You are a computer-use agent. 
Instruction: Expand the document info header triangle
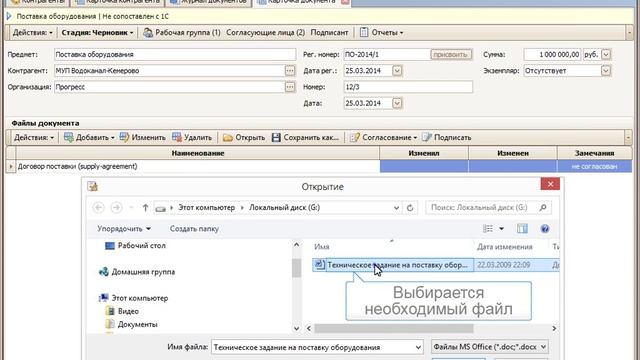[9, 16]
